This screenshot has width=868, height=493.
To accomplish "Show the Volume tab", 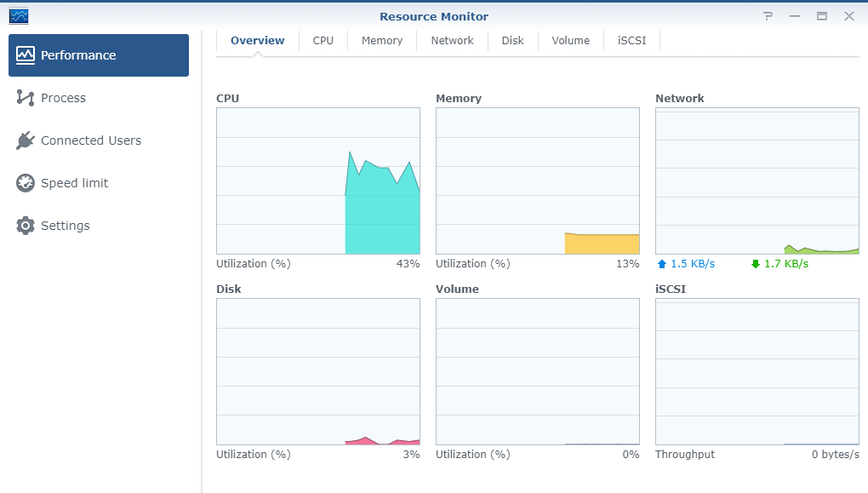I will [570, 41].
